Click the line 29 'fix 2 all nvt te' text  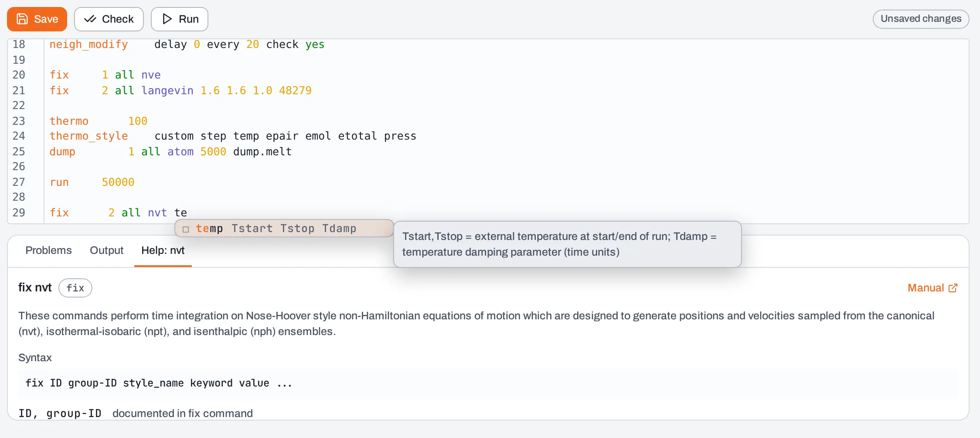(x=118, y=213)
